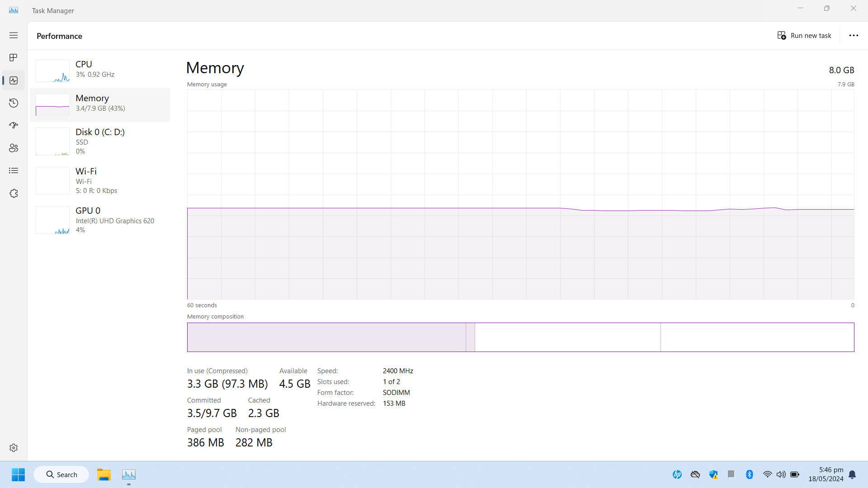This screenshot has width=868, height=488.
Task: Open the Wi-Fi network tray icon
Action: (x=768, y=474)
